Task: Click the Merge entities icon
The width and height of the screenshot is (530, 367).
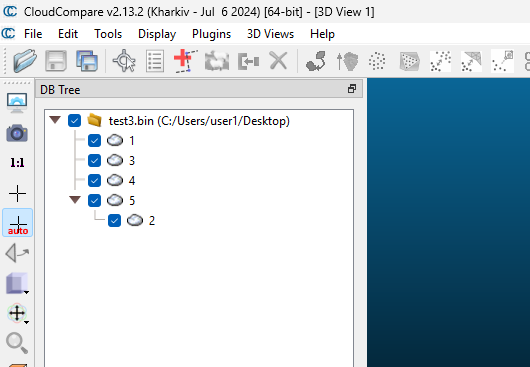Action: point(248,61)
